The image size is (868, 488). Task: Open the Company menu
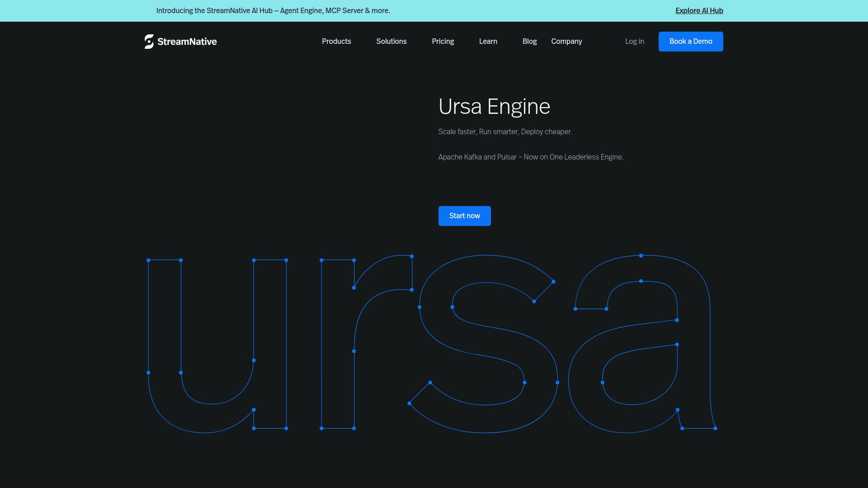pos(566,42)
